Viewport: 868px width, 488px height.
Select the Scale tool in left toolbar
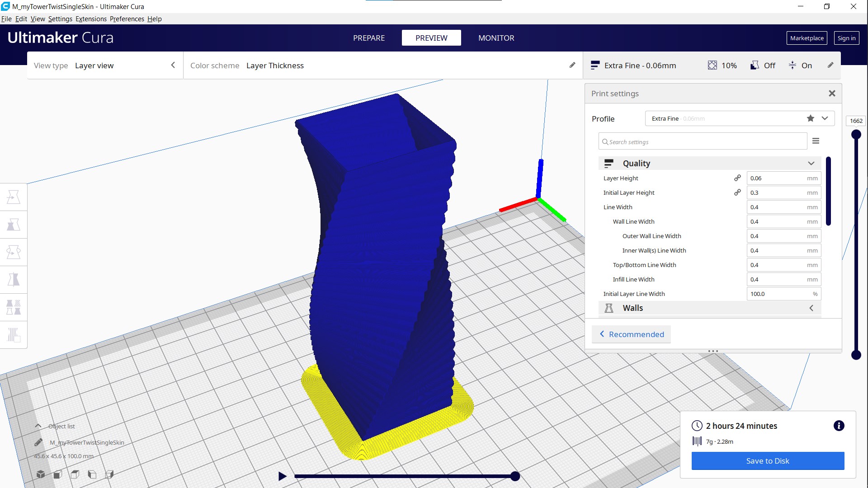[x=14, y=225]
